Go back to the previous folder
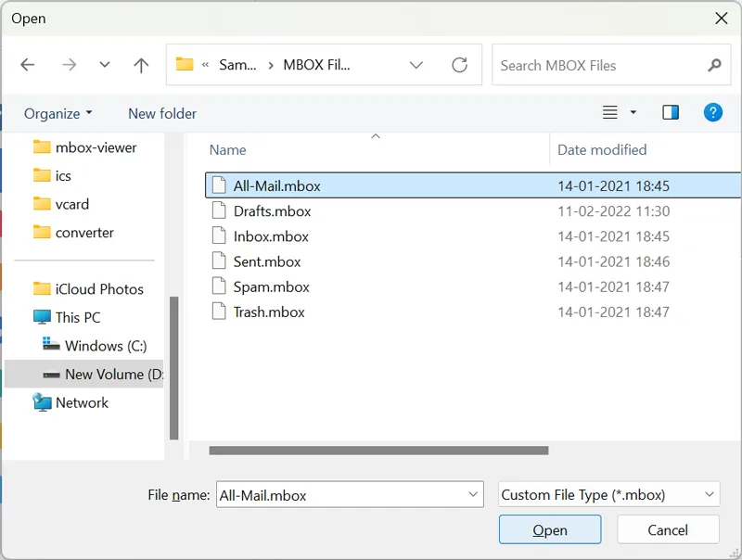The image size is (742, 560). click(28, 65)
